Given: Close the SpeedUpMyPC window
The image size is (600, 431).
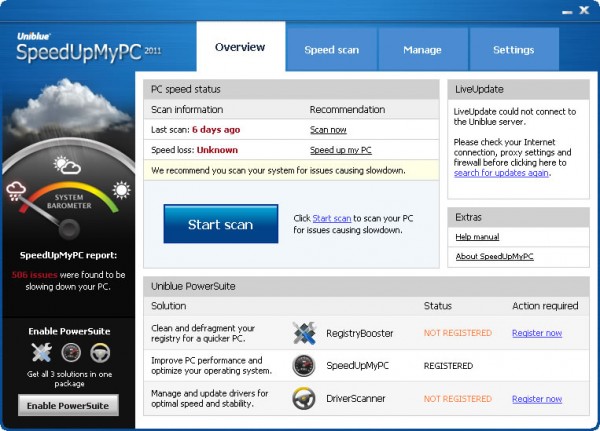Looking at the screenshot, I should [x=584, y=10].
